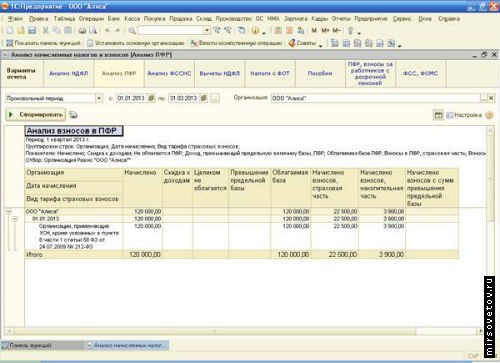Click the Copy toolbar icon
Screen dimensions: 500x363
tap(57, 31)
